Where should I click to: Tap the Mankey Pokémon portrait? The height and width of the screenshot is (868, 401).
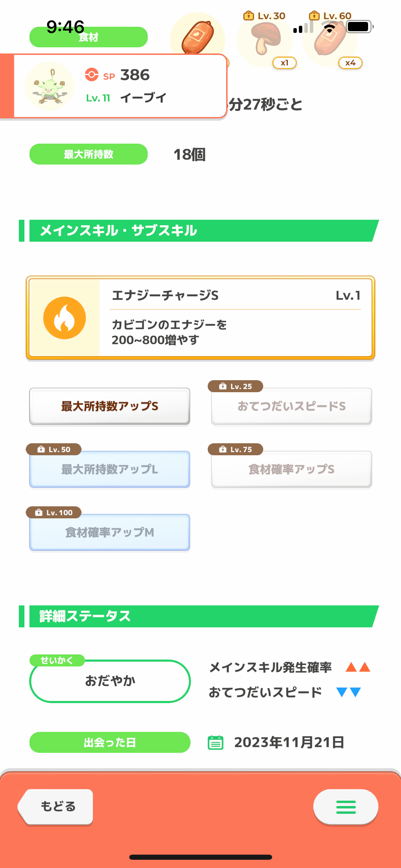click(49, 86)
